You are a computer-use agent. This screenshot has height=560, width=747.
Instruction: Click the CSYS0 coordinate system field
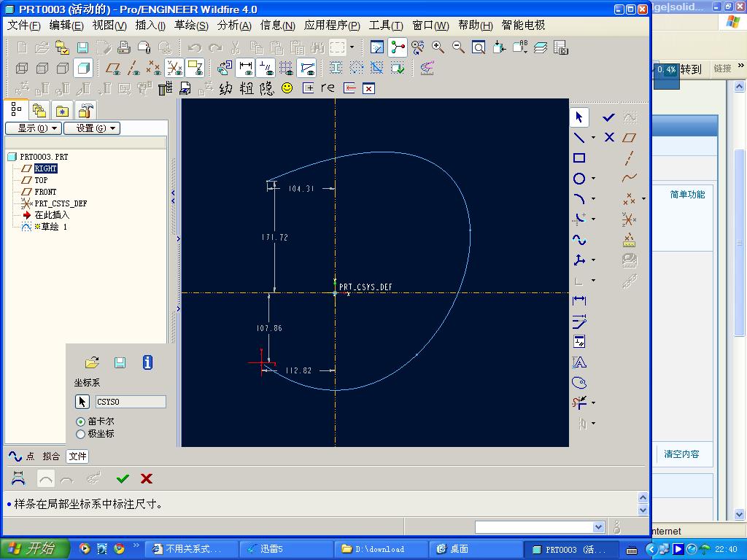point(131,402)
